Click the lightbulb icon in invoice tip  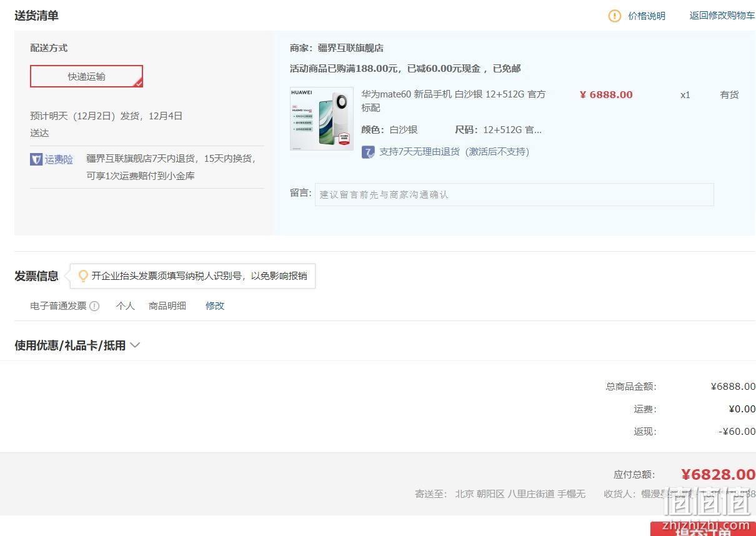tap(83, 275)
